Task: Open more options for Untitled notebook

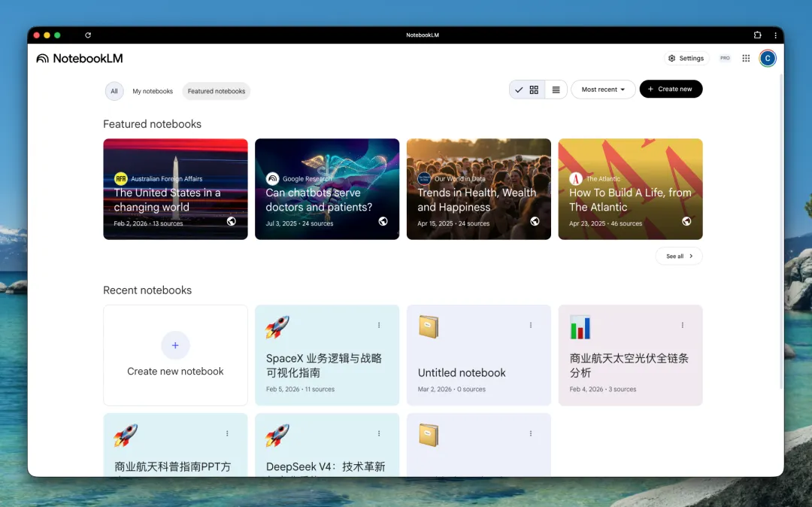Action: pyautogui.click(x=531, y=325)
